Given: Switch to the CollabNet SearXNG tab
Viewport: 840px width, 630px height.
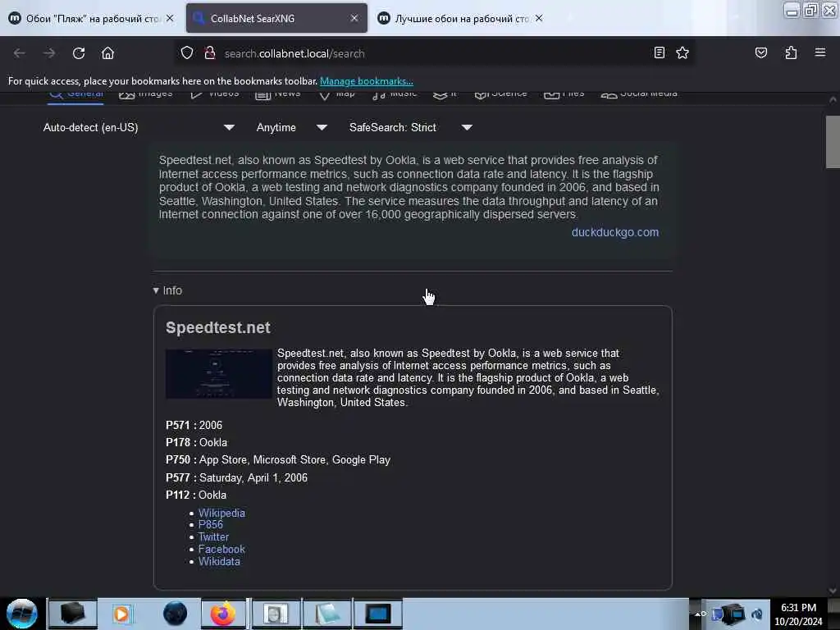Looking at the screenshot, I should pyautogui.click(x=276, y=18).
